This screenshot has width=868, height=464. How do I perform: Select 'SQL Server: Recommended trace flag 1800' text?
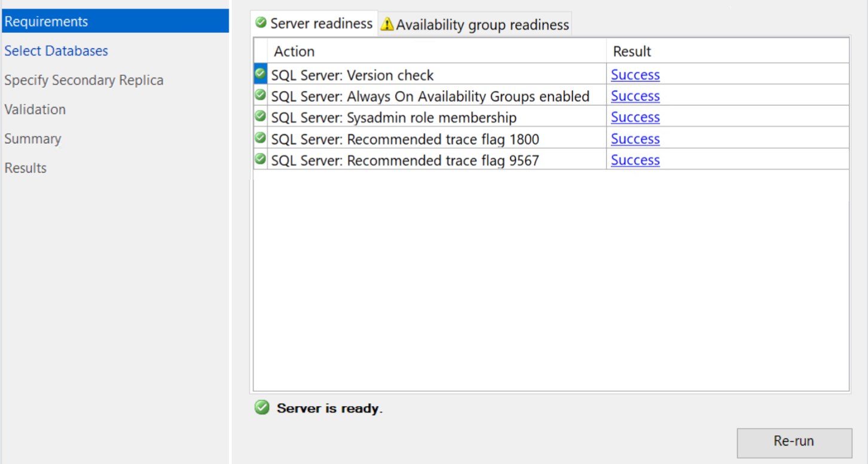click(405, 139)
